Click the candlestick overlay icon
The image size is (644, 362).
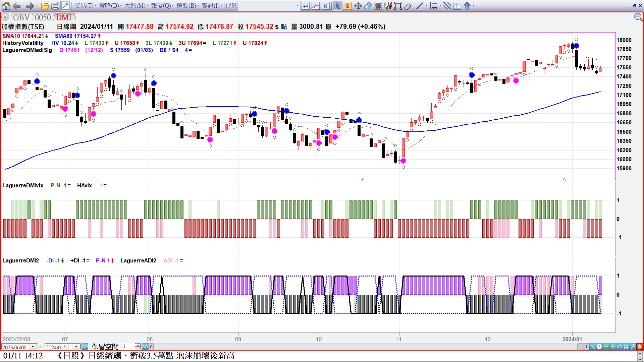[x=388, y=6]
